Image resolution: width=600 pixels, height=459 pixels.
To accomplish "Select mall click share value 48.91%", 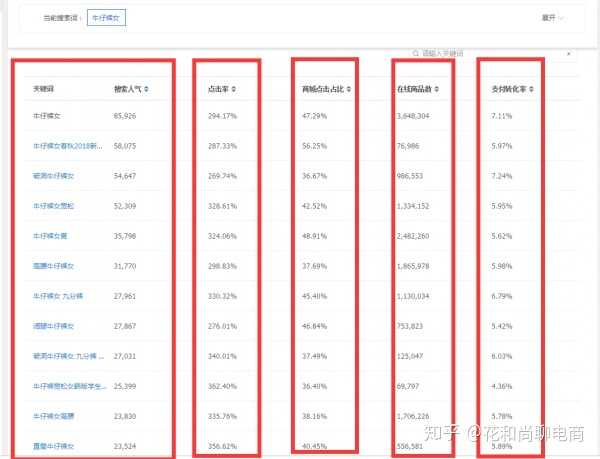I will pyautogui.click(x=315, y=236).
